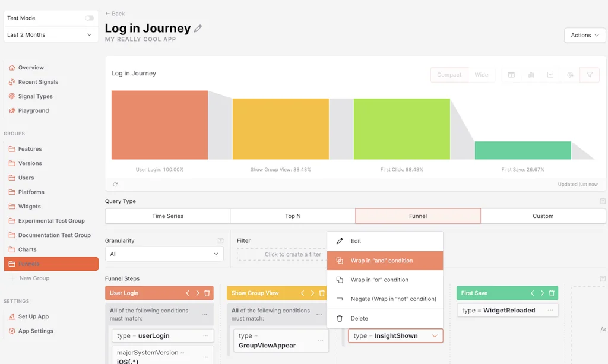This screenshot has width=608, height=364.
Task: Click the funnel chart view icon
Action: point(590,75)
